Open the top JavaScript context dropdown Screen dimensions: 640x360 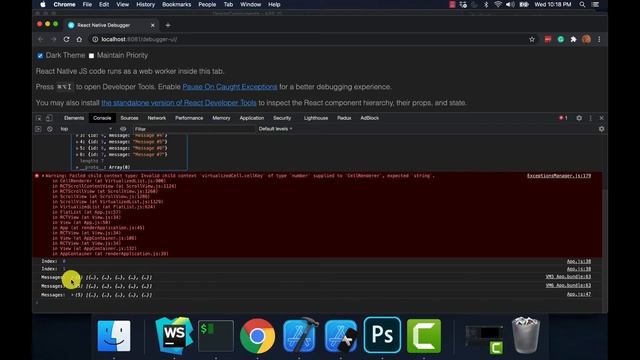(x=86, y=129)
